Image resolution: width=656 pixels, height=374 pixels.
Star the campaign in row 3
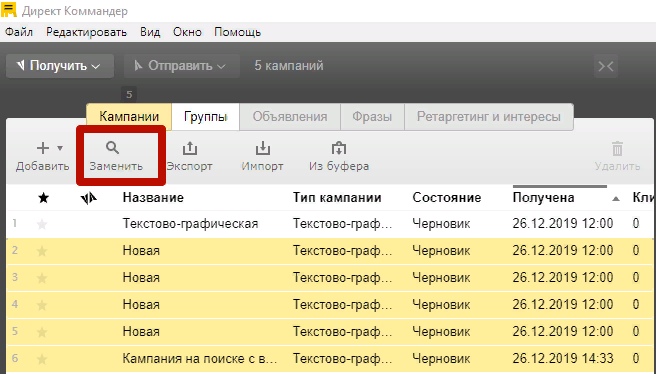pos(42,278)
